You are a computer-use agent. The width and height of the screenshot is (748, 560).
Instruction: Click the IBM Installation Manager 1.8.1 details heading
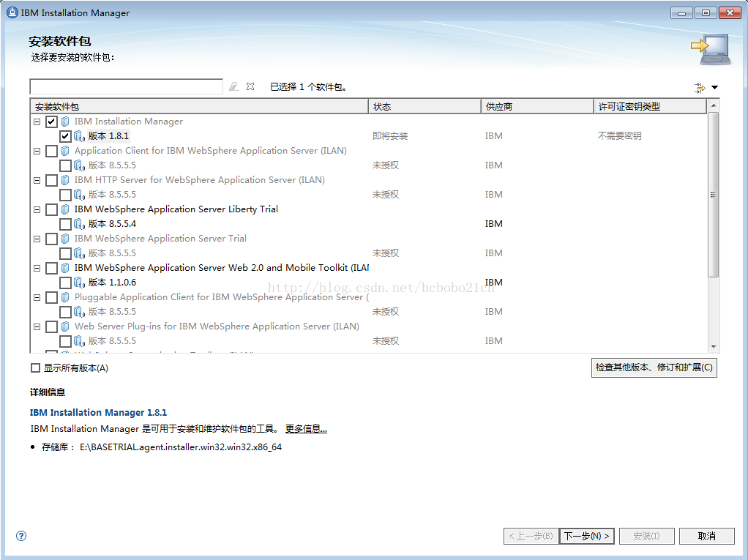tap(98, 412)
